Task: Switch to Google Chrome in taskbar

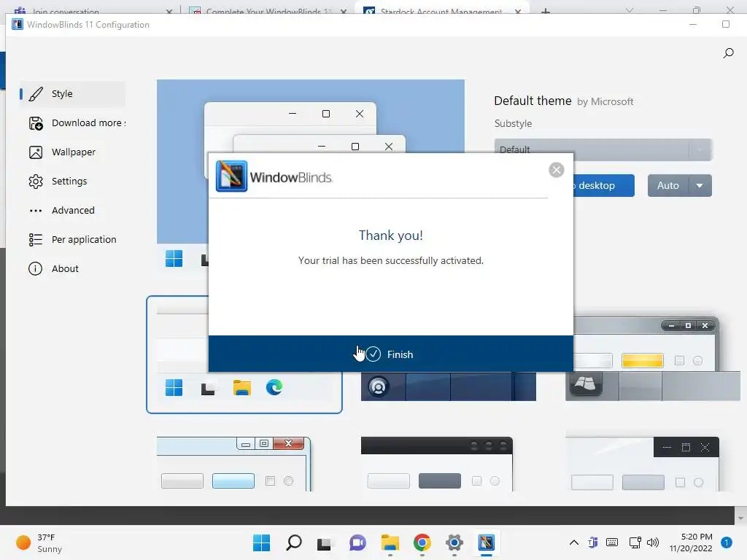Action: (x=422, y=542)
